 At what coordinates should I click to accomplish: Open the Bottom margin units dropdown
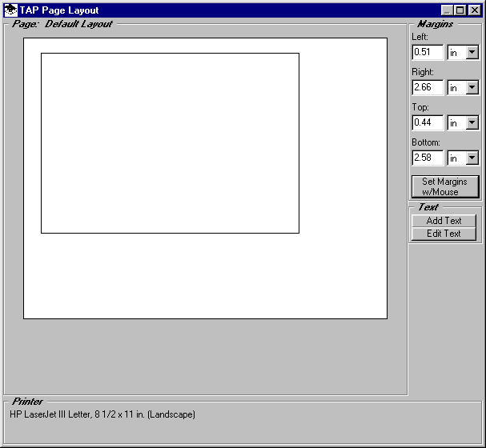472,158
